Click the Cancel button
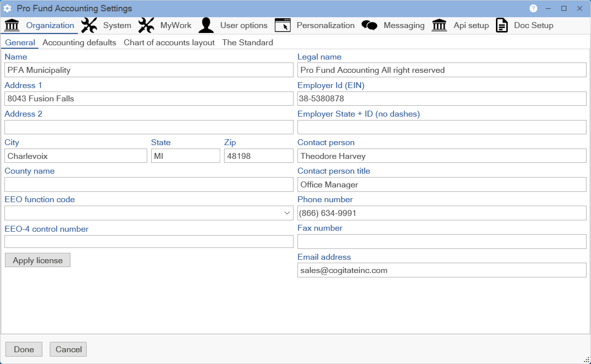Image resolution: width=591 pixels, height=364 pixels. [x=68, y=349]
